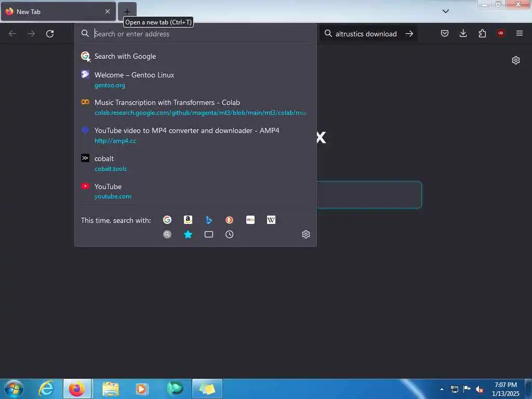Image resolution: width=532 pixels, height=399 pixels.
Task: Click the youtube.com URL text
Action: point(113,196)
